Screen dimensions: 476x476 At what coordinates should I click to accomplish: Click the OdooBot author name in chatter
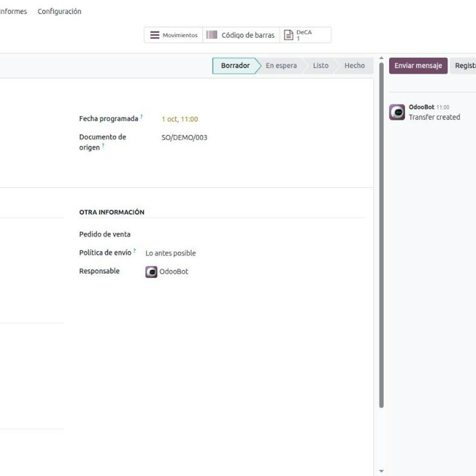pos(421,107)
